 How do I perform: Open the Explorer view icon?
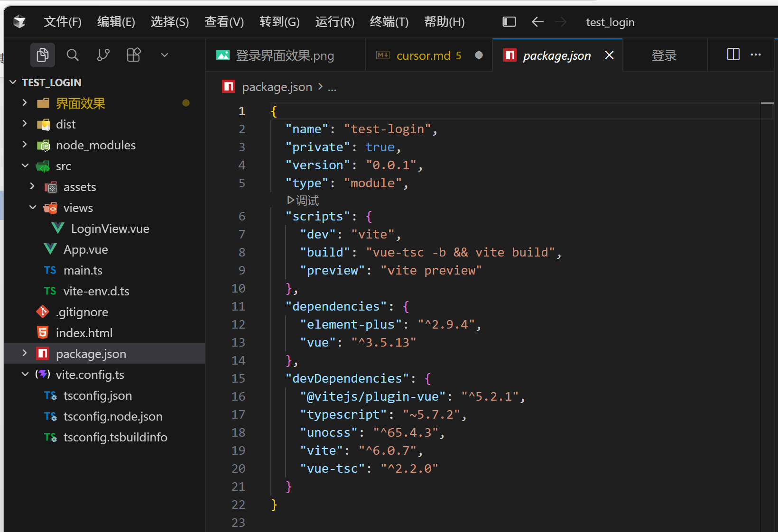coord(43,55)
